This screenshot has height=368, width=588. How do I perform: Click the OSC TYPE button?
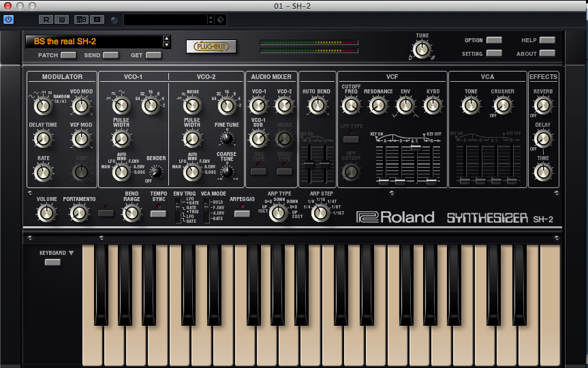point(258,172)
